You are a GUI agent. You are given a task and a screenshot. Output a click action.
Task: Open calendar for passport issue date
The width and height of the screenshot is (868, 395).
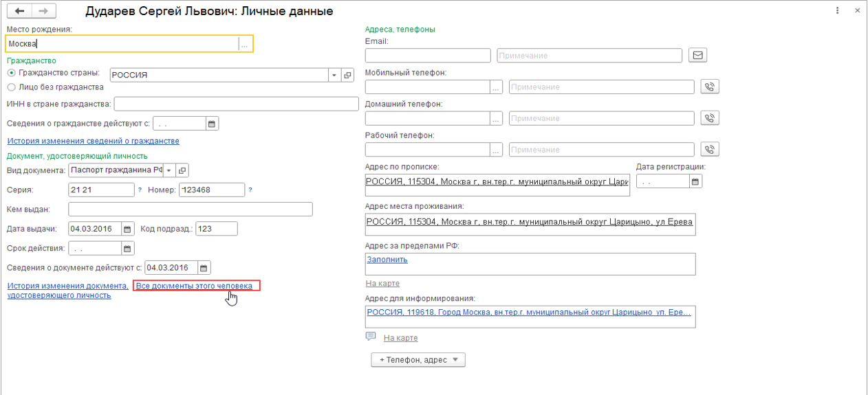(127, 229)
